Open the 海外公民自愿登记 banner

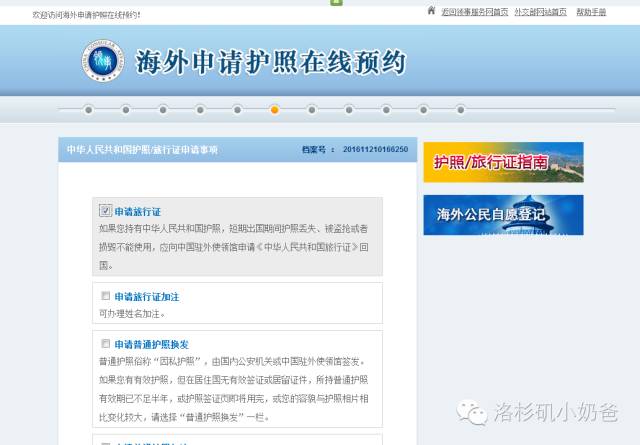(504, 215)
